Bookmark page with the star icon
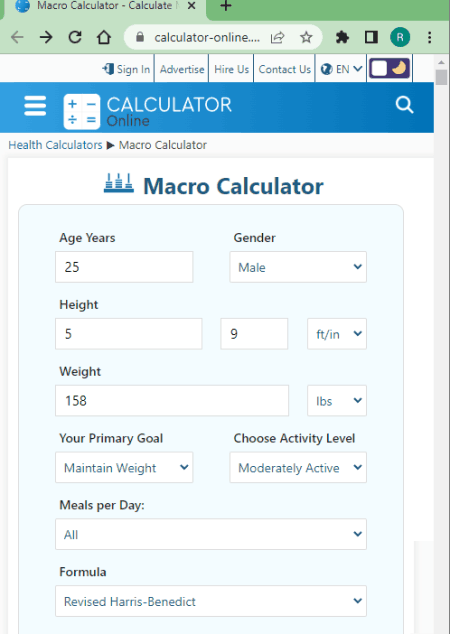450x634 pixels. click(x=306, y=38)
